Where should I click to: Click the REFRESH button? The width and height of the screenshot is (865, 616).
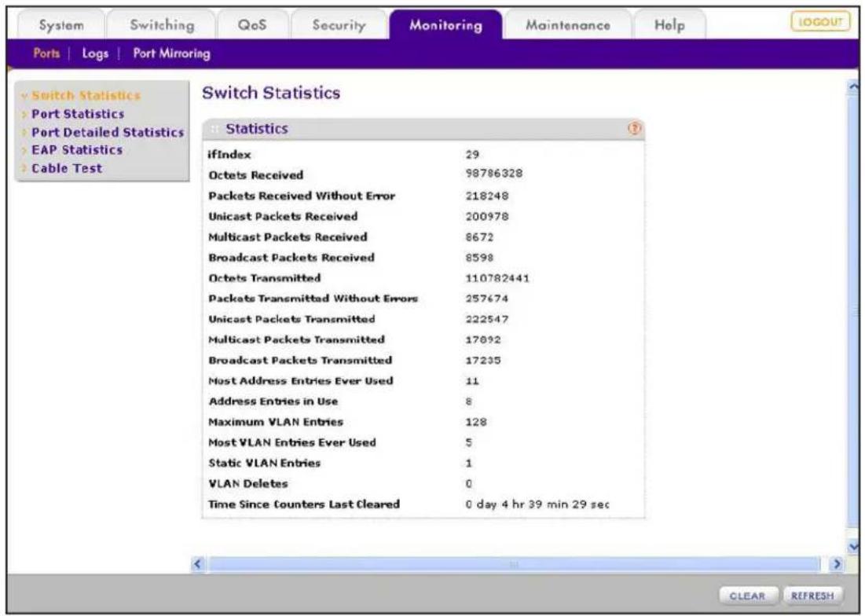pos(812,596)
